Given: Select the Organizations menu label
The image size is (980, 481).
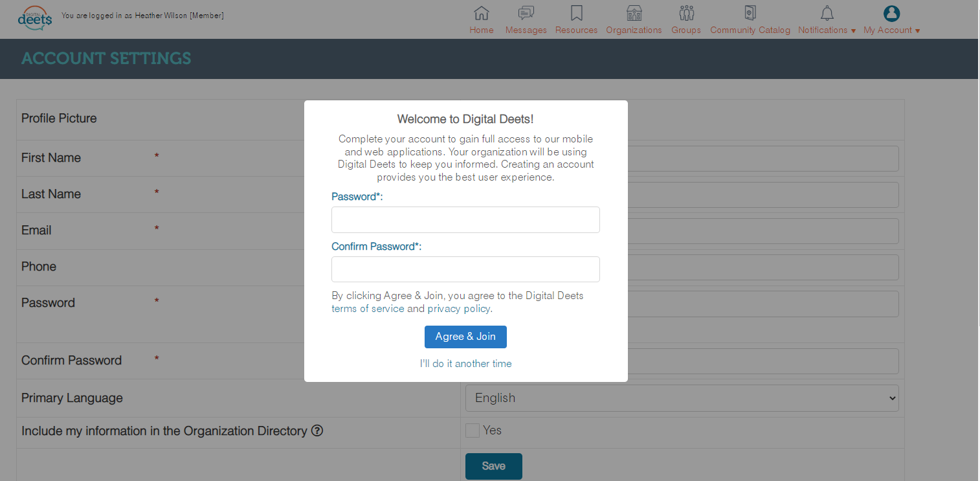Looking at the screenshot, I should (x=634, y=30).
